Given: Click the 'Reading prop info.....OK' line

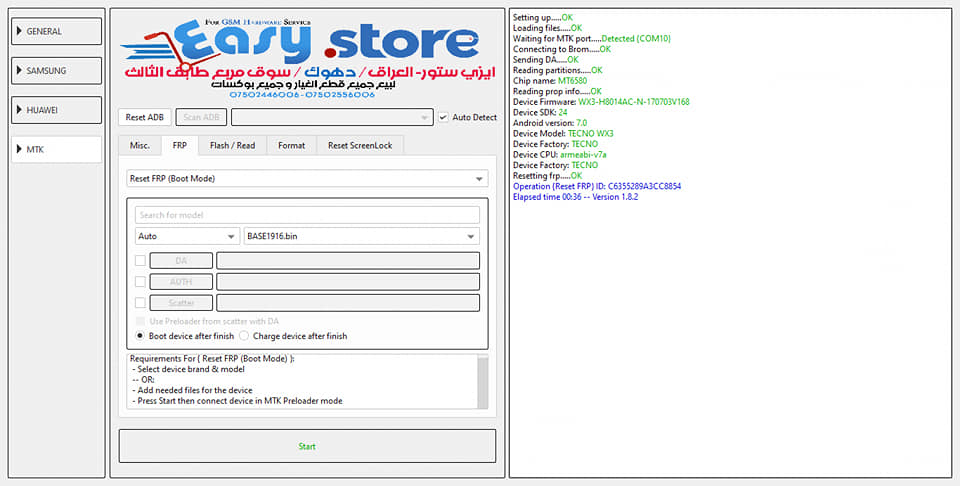Looking at the screenshot, I should (557, 91).
